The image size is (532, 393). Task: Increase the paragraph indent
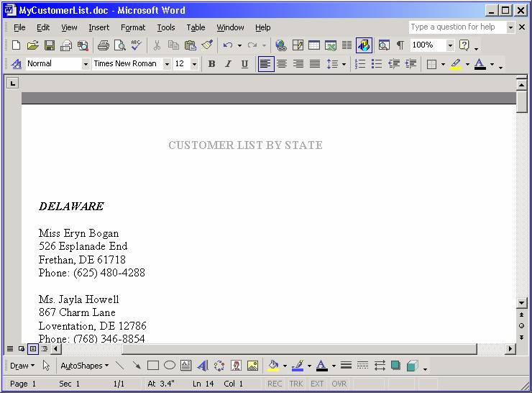coord(411,64)
